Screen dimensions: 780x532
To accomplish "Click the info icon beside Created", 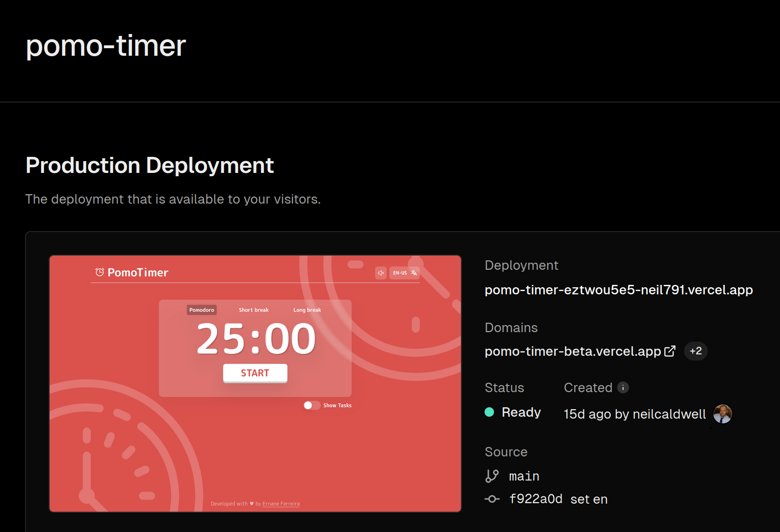I will 623,387.
